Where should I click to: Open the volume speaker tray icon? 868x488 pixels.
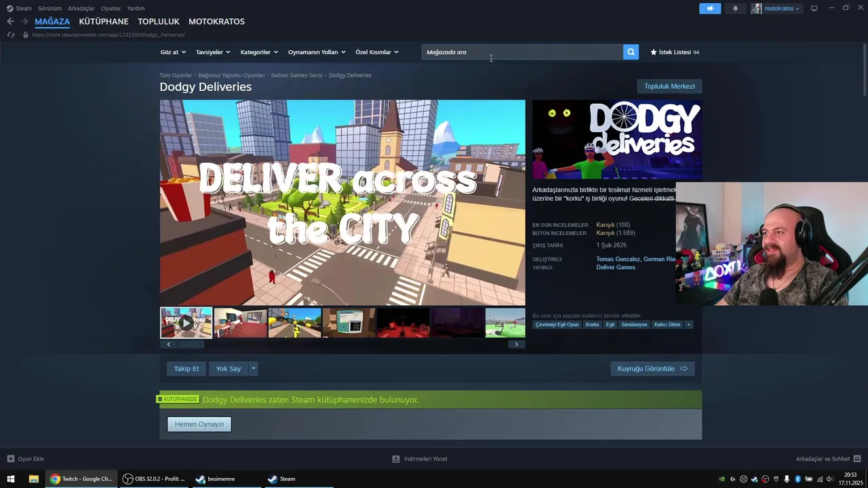(x=830, y=479)
